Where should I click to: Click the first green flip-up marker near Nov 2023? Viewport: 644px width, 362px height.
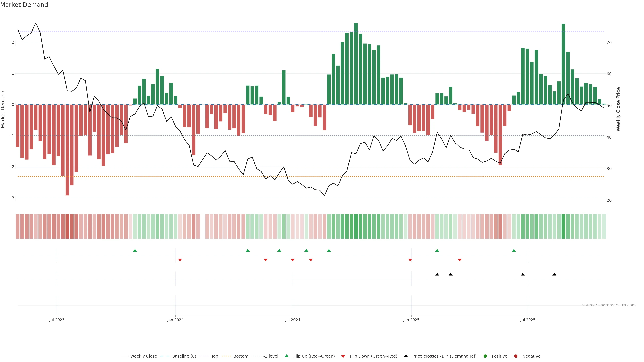coord(135,250)
